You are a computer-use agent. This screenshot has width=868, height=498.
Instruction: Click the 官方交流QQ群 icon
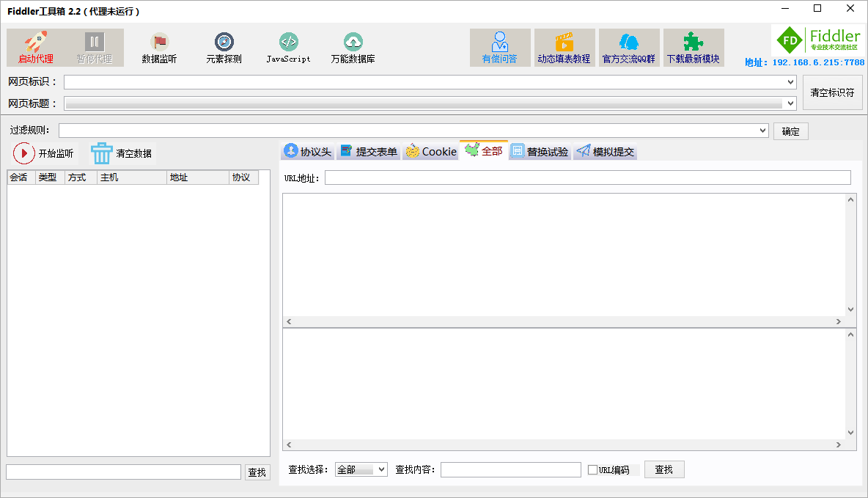point(629,47)
